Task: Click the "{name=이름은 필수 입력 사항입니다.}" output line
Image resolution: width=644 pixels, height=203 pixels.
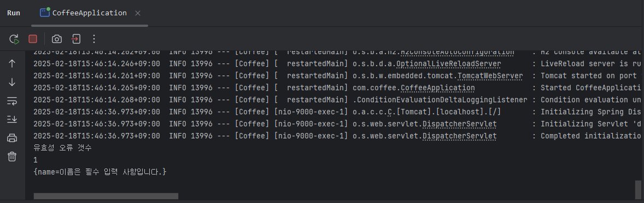Action: point(100,172)
